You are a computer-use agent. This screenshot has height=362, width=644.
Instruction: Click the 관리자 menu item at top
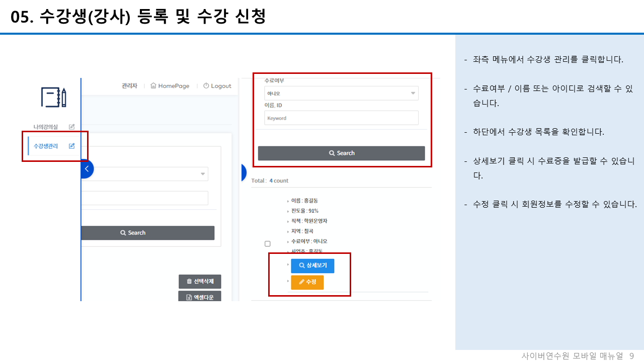(x=129, y=85)
